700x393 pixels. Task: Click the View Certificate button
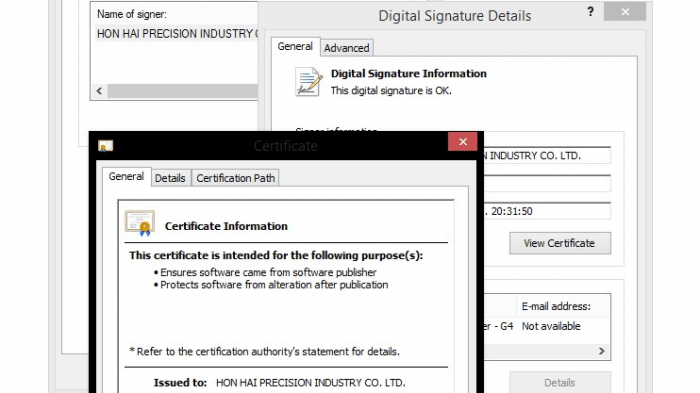pos(560,243)
